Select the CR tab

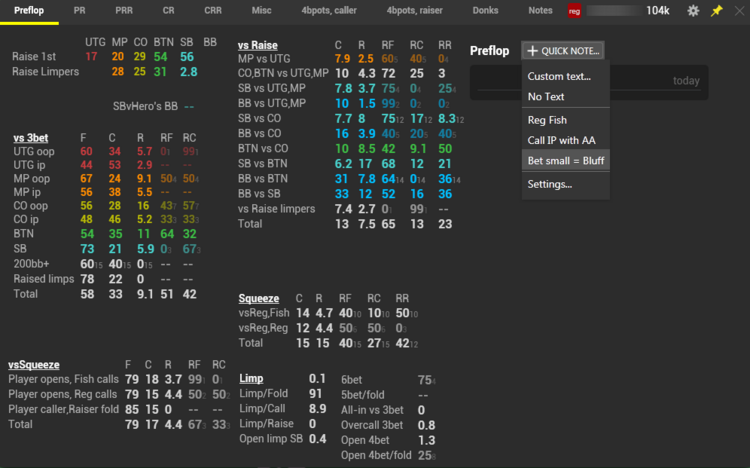[x=168, y=10]
